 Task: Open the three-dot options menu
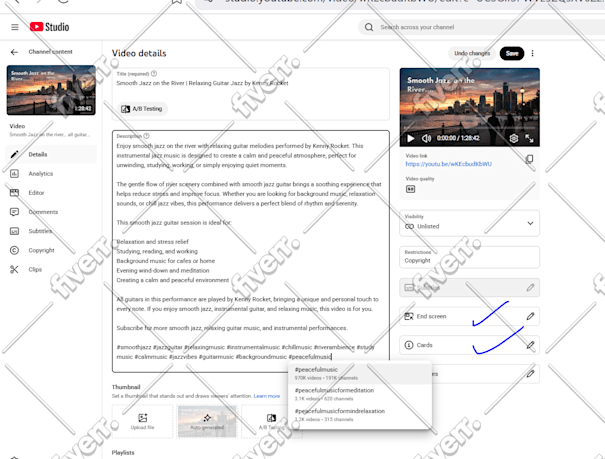click(x=532, y=53)
